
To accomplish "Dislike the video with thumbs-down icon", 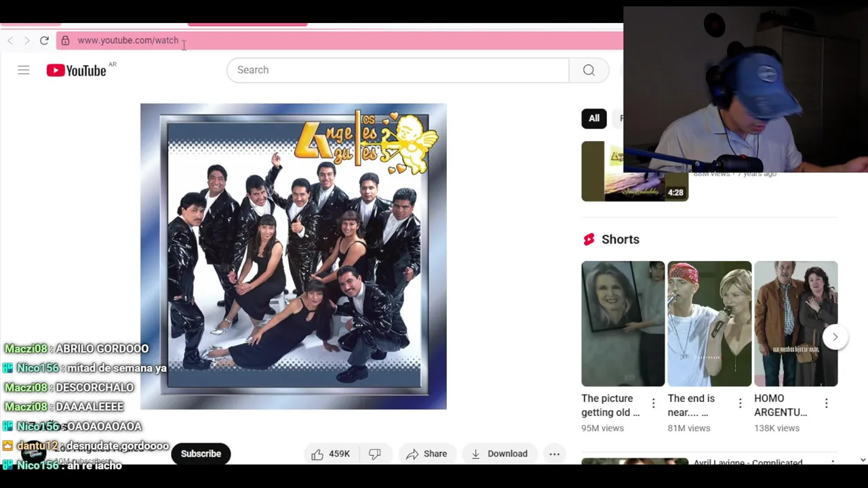I will tap(374, 454).
